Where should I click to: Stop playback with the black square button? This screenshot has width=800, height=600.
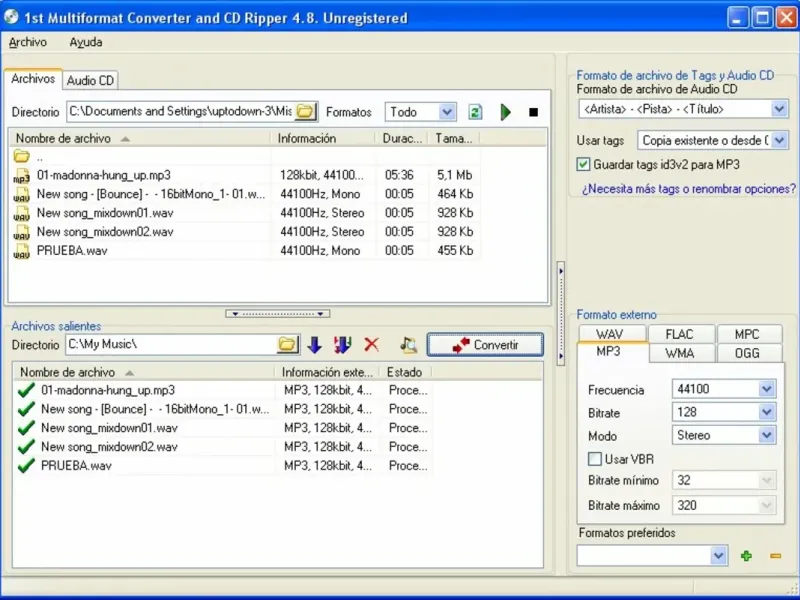pos(533,112)
